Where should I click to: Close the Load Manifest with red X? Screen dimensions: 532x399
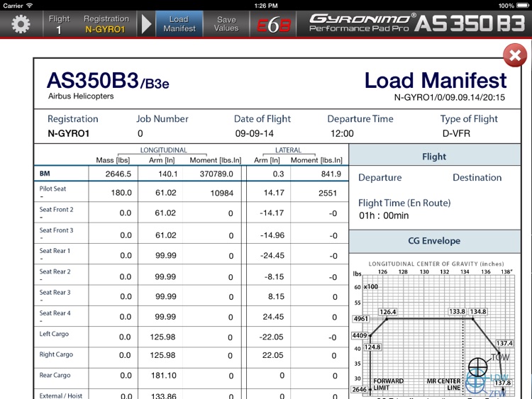515,55
